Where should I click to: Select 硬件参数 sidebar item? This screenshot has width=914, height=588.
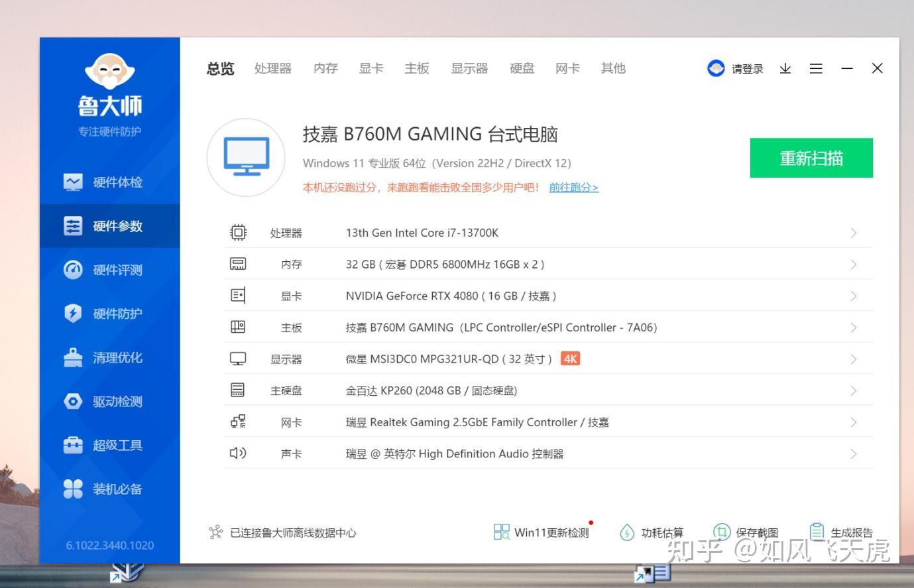pos(110,226)
